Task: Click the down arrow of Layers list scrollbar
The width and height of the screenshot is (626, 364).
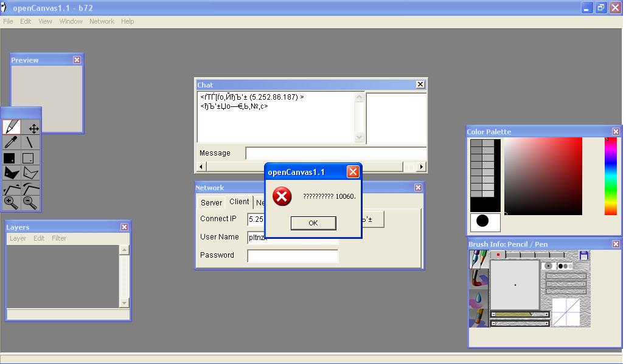Action: coord(124,303)
